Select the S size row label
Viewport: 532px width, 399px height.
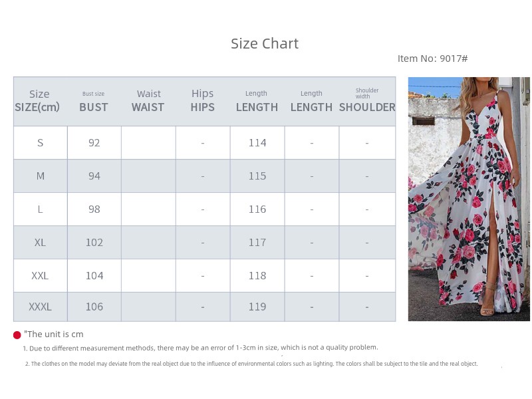tap(41, 143)
